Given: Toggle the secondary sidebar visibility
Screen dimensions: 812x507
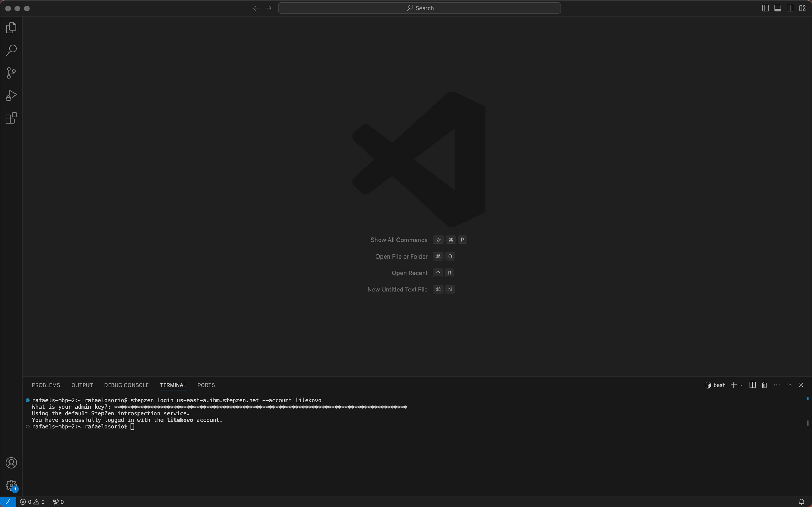Looking at the screenshot, I should point(790,8).
